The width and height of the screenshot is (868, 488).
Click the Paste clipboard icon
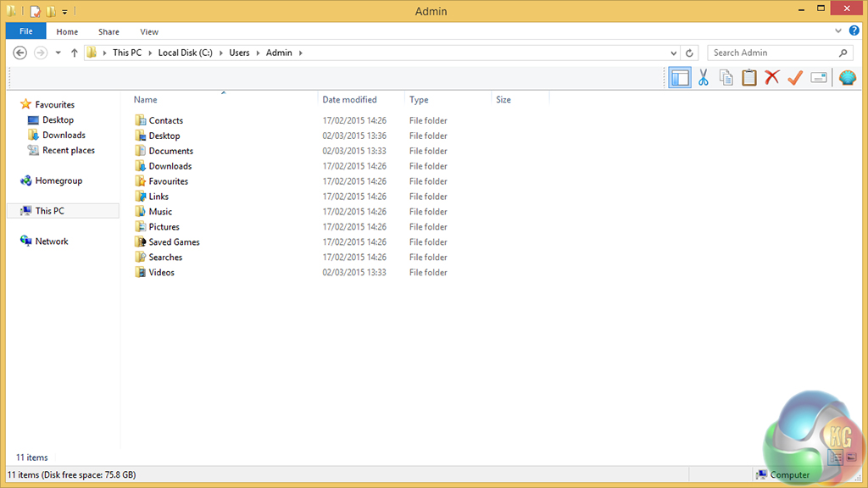pyautogui.click(x=749, y=78)
